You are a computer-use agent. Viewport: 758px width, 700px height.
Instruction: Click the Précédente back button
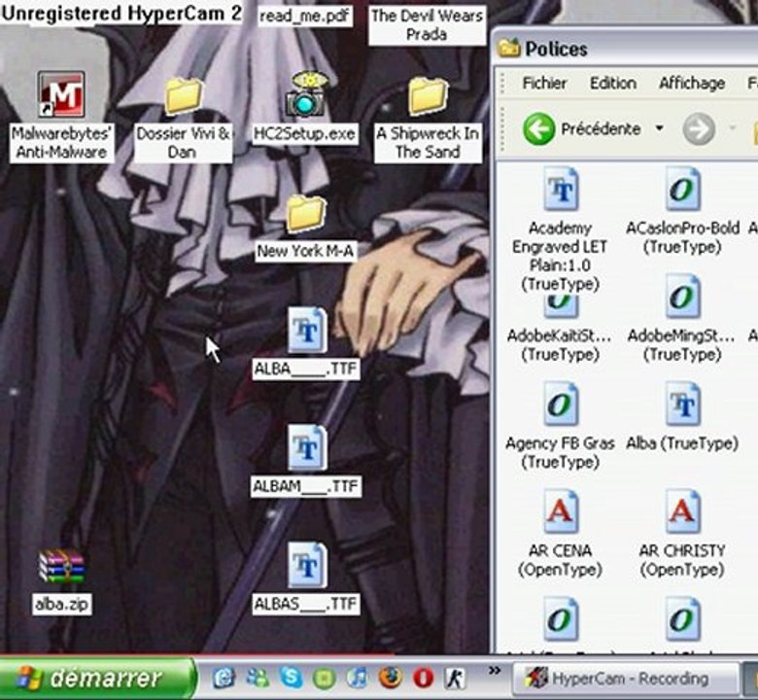(582, 129)
